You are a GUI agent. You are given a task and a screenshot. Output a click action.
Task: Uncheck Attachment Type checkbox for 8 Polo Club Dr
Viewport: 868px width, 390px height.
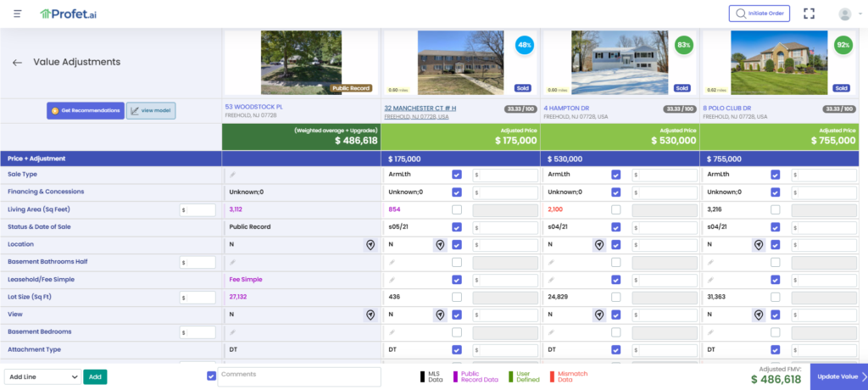[x=776, y=349]
